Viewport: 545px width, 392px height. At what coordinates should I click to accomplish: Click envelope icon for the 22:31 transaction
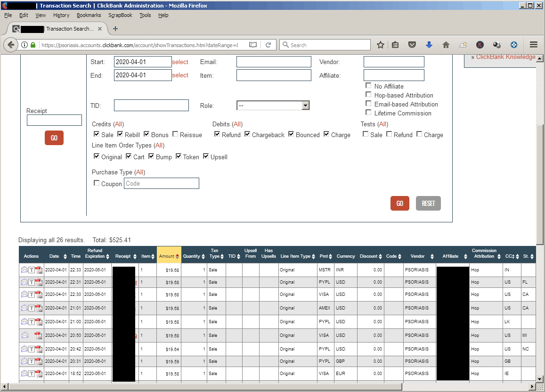click(x=24, y=282)
